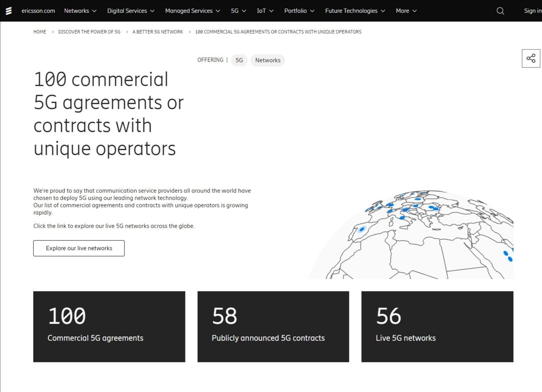Open A Better 5G Network breadcrumb
This screenshot has width=542, height=392.
point(158,32)
